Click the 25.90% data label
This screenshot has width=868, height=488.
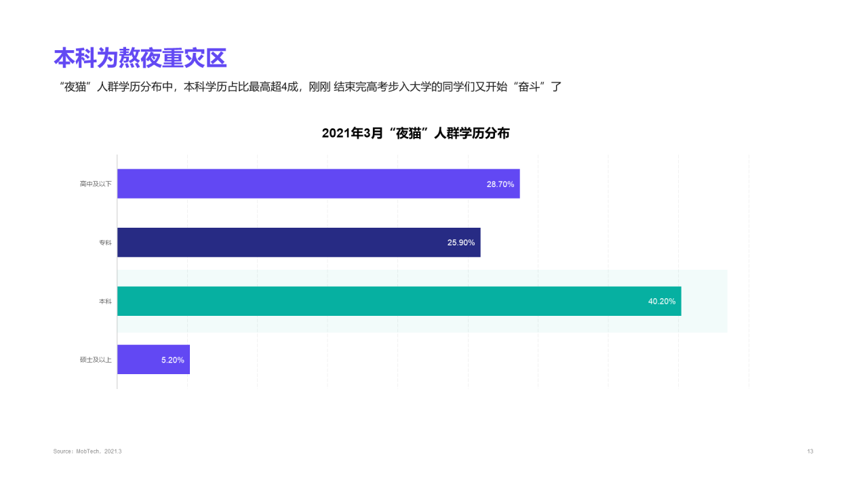[461, 243]
